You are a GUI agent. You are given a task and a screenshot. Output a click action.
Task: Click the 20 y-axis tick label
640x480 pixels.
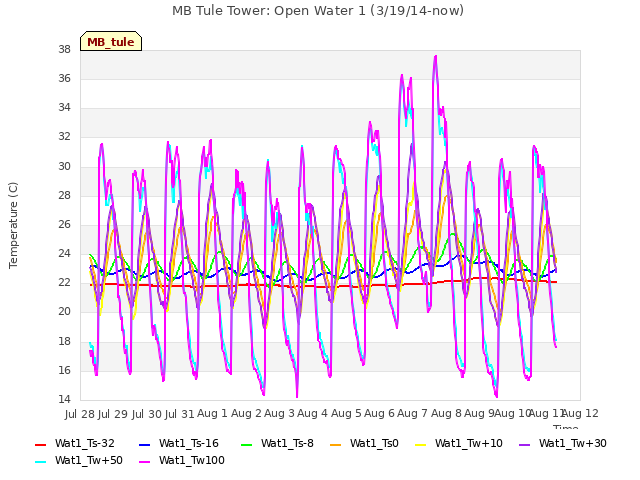pos(64,311)
